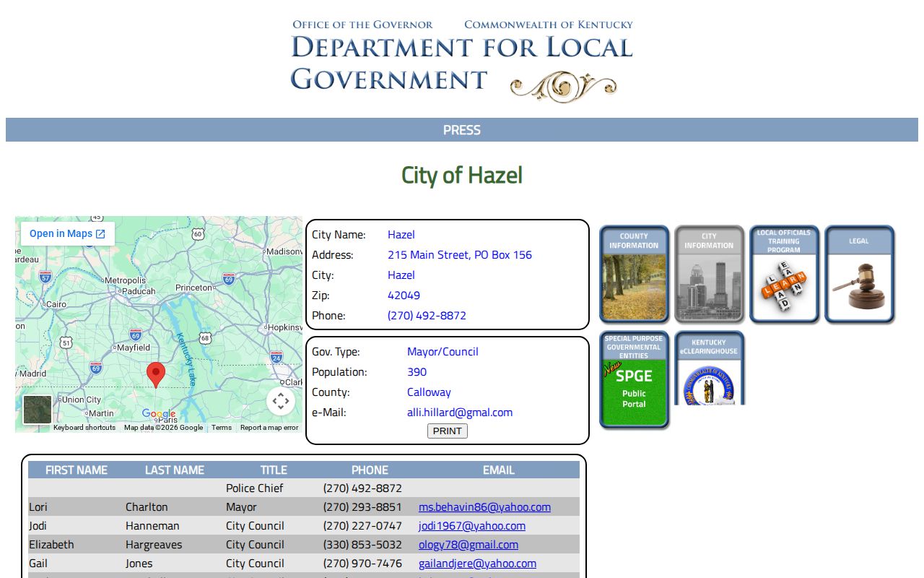Viewport: 924px width, 578px height.
Task: Click the Mayor/Council government type value
Action: pyautogui.click(x=443, y=352)
